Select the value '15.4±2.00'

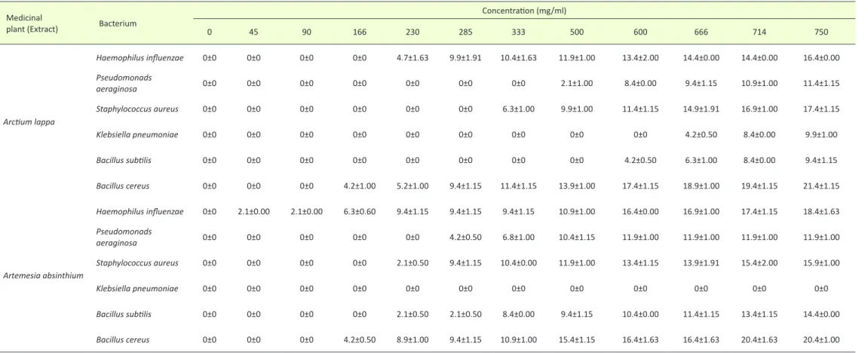[759, 262]
